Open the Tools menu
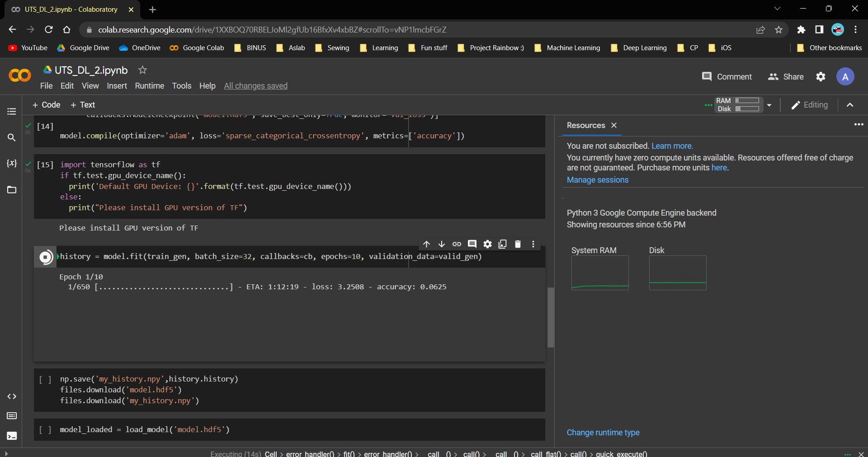This screenshot has width=868, height=457. tap(182, 86)
